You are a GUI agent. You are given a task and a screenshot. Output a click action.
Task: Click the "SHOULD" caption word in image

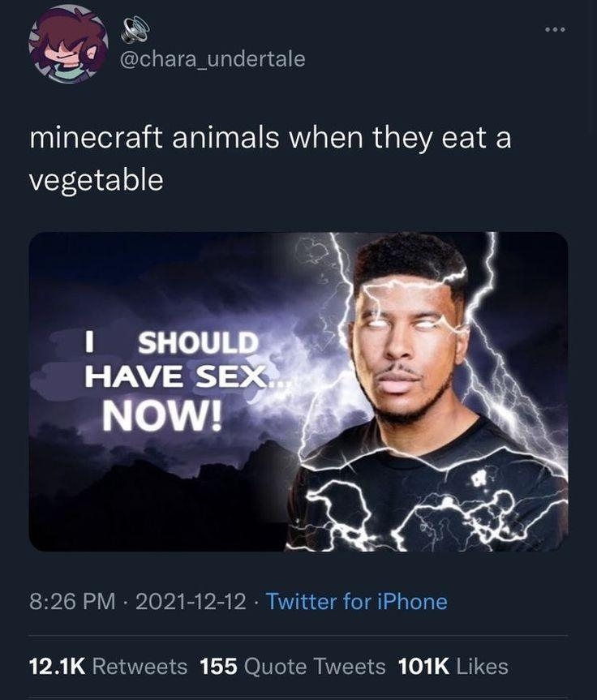[198, 343]
